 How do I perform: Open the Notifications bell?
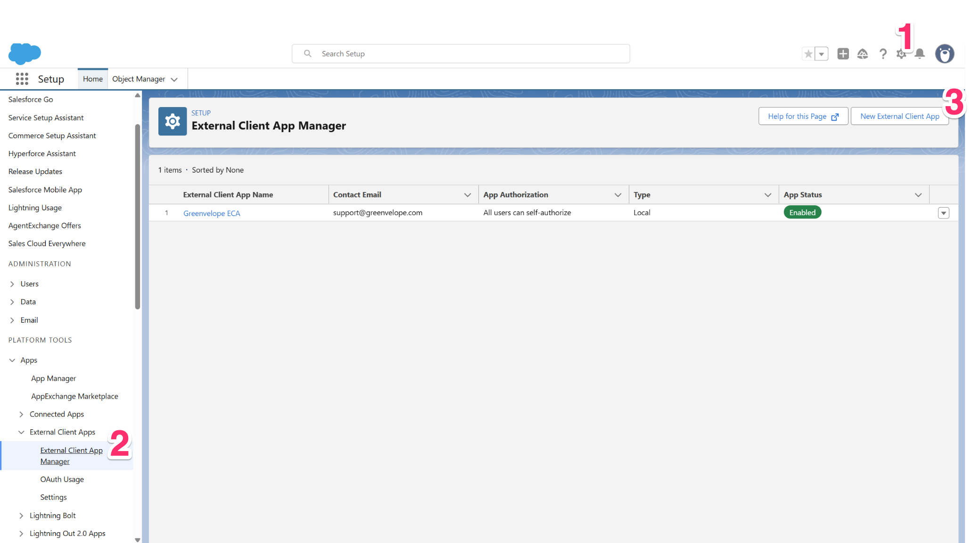point(920,54)
